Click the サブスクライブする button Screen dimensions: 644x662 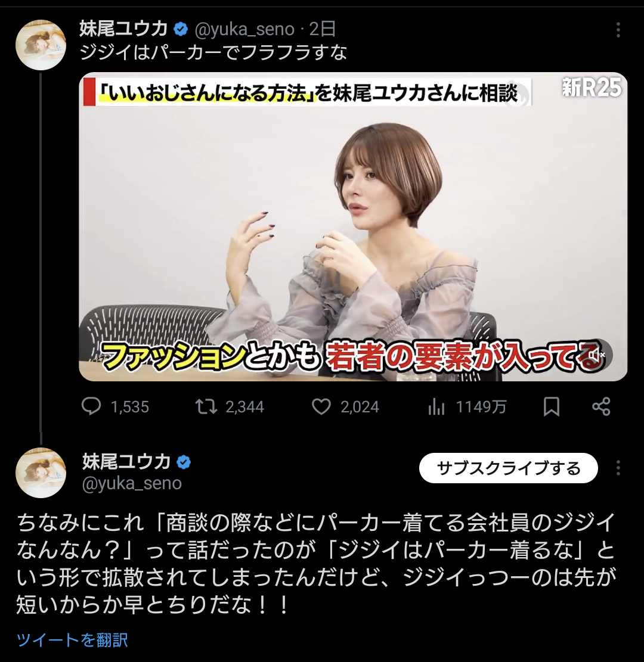(509, 468)
